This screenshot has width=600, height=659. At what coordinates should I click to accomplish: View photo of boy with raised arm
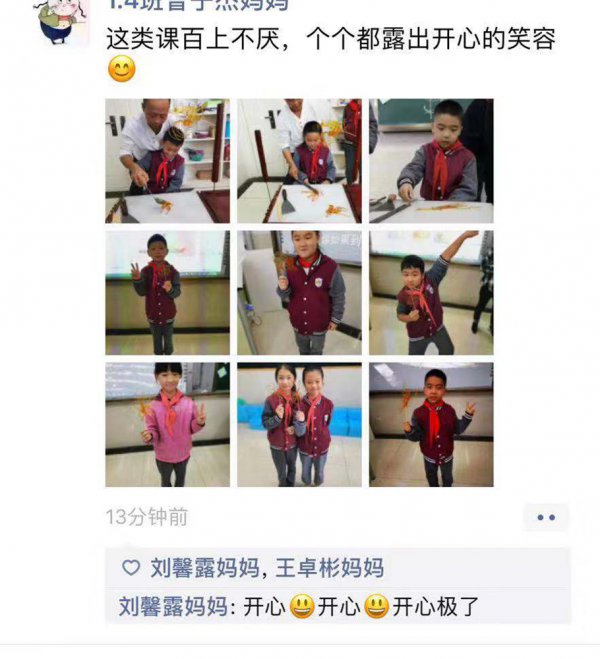pos(432,293)
